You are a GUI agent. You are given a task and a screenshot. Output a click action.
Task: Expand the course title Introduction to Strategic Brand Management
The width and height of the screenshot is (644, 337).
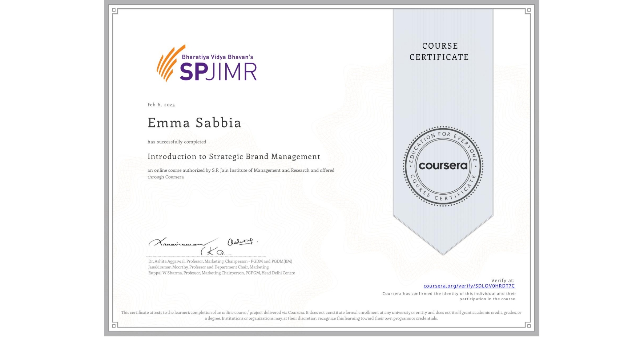click(233, 157)
